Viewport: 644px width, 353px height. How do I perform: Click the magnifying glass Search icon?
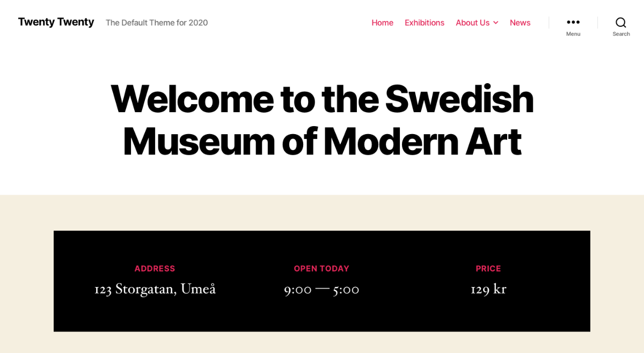(x=621, y=22)
